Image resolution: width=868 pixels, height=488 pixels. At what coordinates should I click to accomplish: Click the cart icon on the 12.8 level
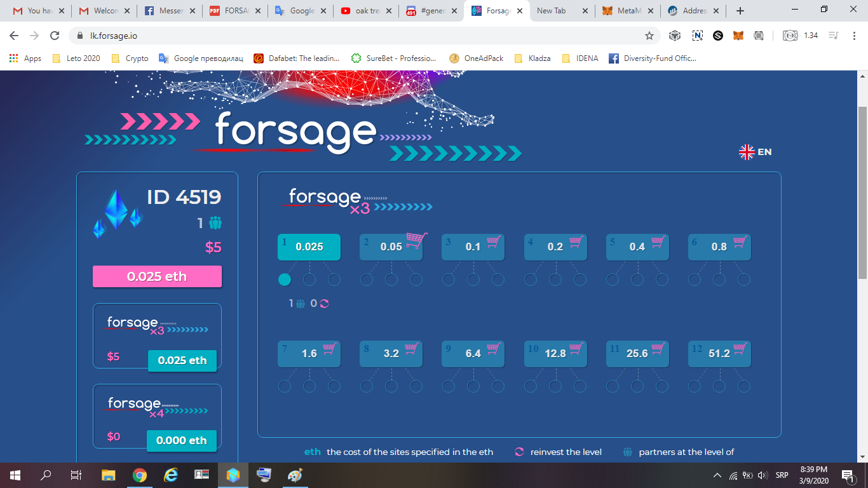click(x=576, y=349)
